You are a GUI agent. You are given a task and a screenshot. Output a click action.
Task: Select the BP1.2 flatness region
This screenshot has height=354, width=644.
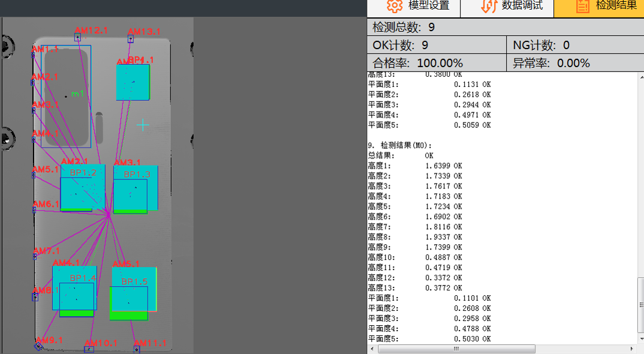coord(83,187)
